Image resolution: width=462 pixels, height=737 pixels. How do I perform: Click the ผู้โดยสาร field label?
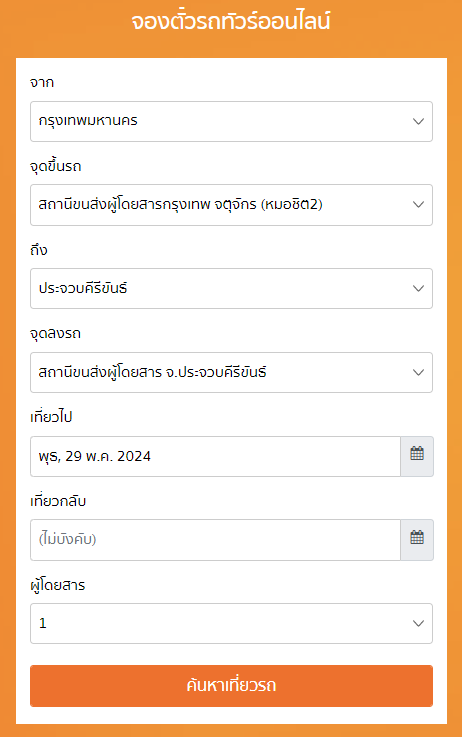57,585
